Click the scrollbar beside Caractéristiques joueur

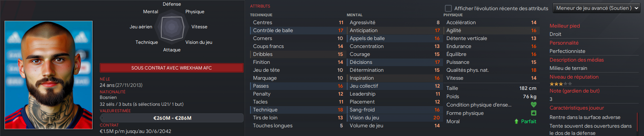[637, 123]
